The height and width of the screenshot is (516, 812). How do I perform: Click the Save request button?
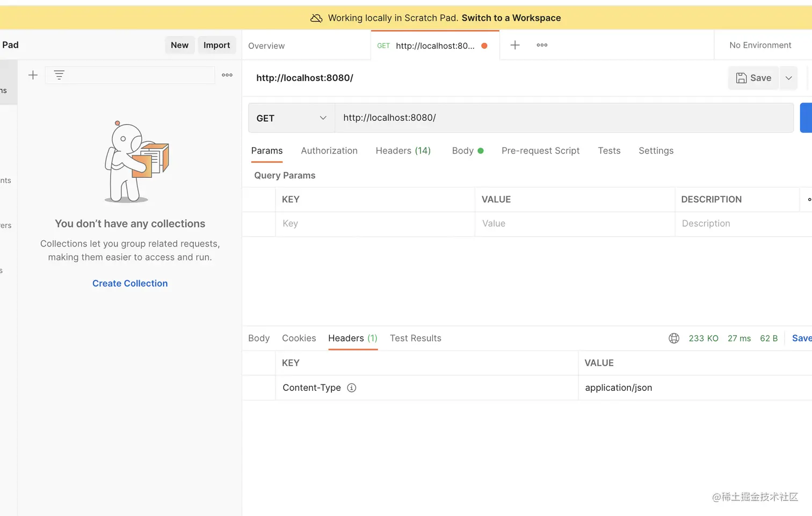pyautogui.click(x=753, y=78)
